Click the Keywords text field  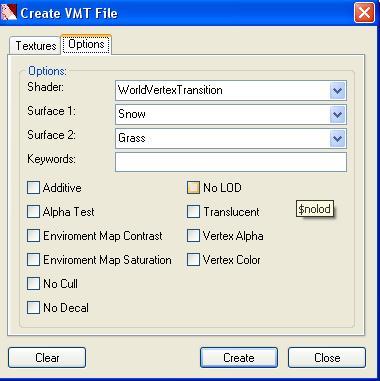[231, 162]
